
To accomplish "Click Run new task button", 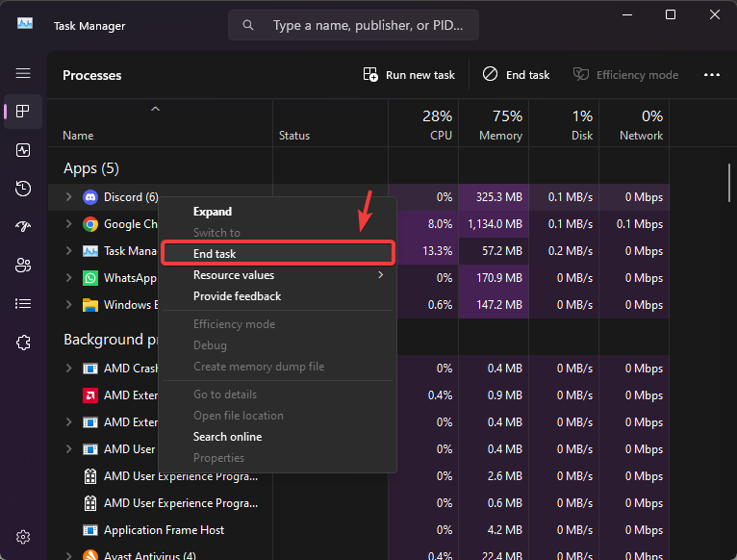I will (x=409, y=74).
